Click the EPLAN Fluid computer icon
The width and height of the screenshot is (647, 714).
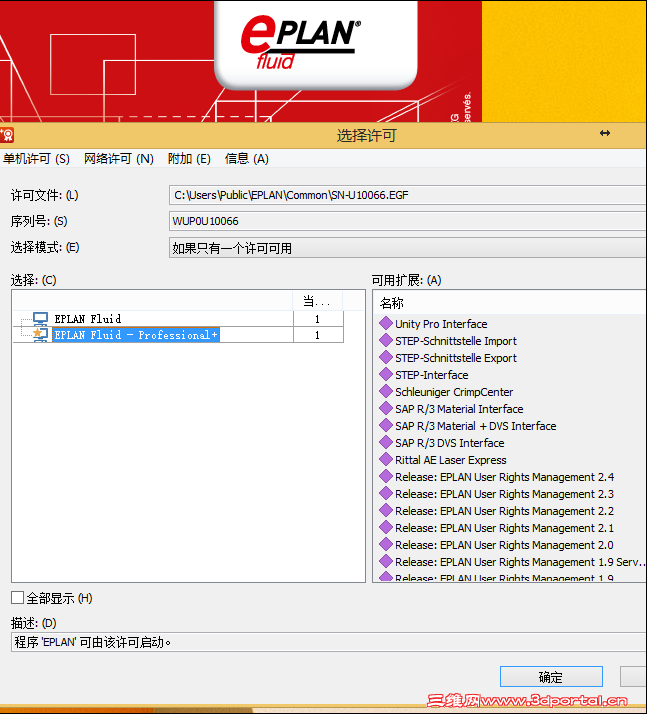[40, 318]
